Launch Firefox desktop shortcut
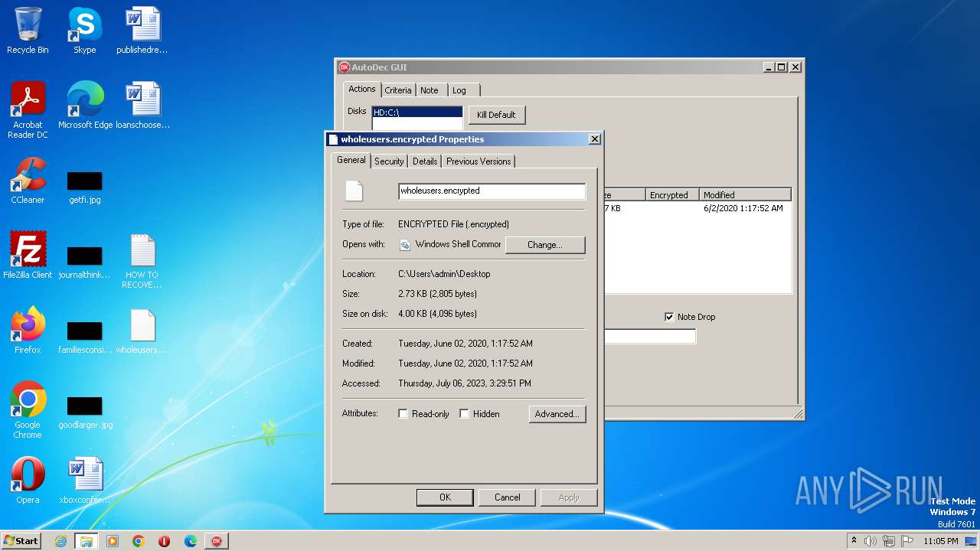This screenshot has width=980, height=551. pos(28,331)
